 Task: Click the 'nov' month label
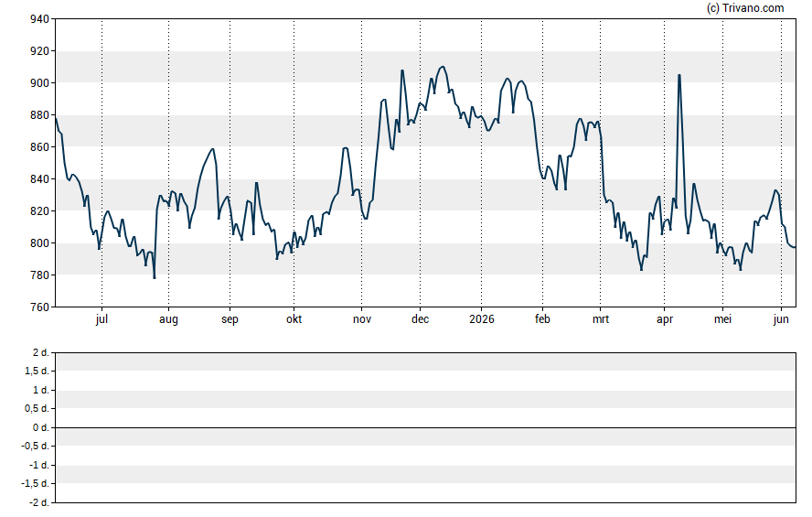[362, 319]
